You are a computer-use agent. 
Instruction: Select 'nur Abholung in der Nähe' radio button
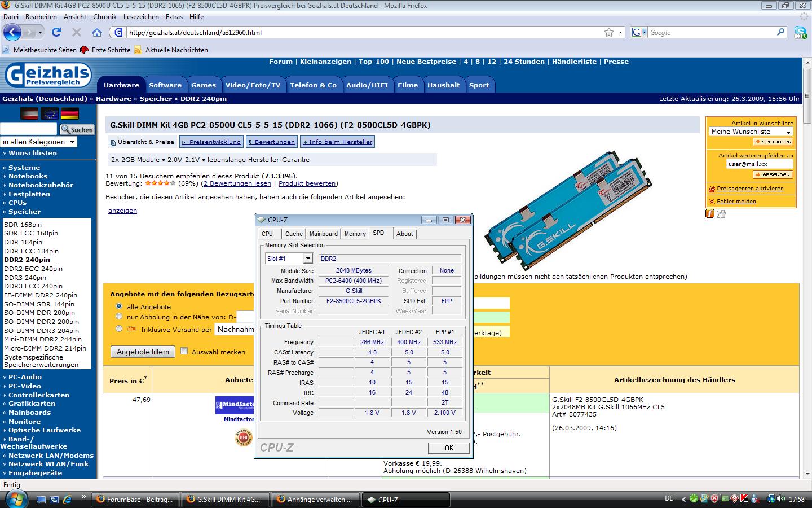[118, 317]
